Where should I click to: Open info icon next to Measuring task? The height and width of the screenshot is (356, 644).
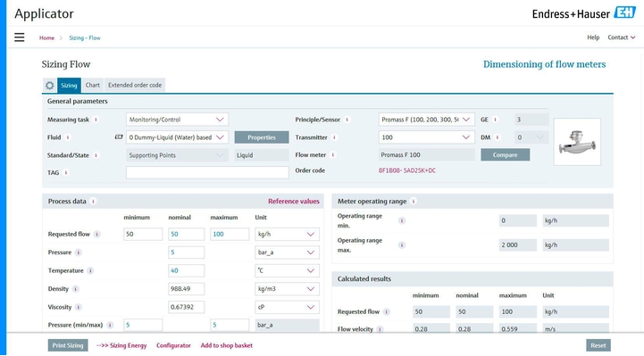point(96,120)
